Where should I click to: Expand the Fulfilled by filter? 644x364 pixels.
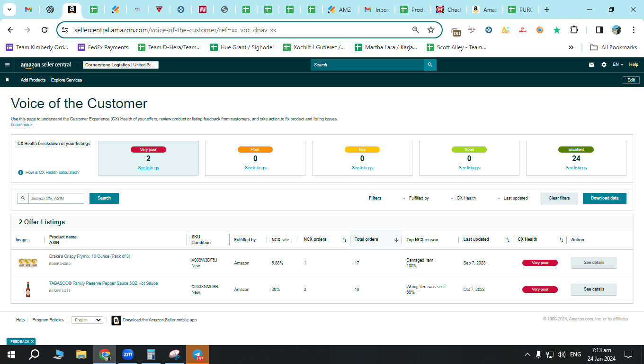[416, 198]
